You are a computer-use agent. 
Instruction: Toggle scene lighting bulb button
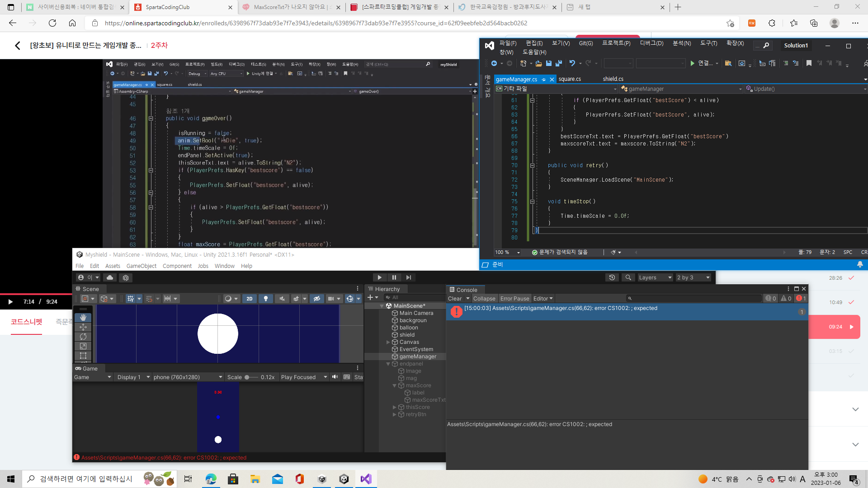pyautogui.click(x=266, y=299)
